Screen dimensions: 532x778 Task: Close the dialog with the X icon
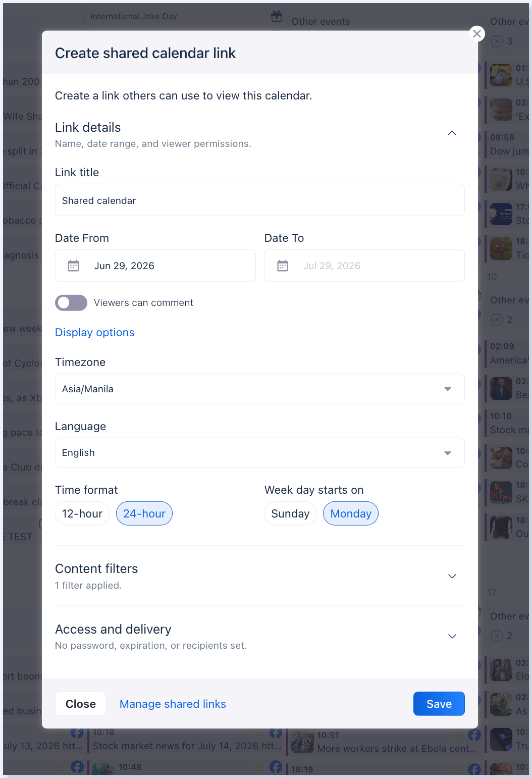477,34
